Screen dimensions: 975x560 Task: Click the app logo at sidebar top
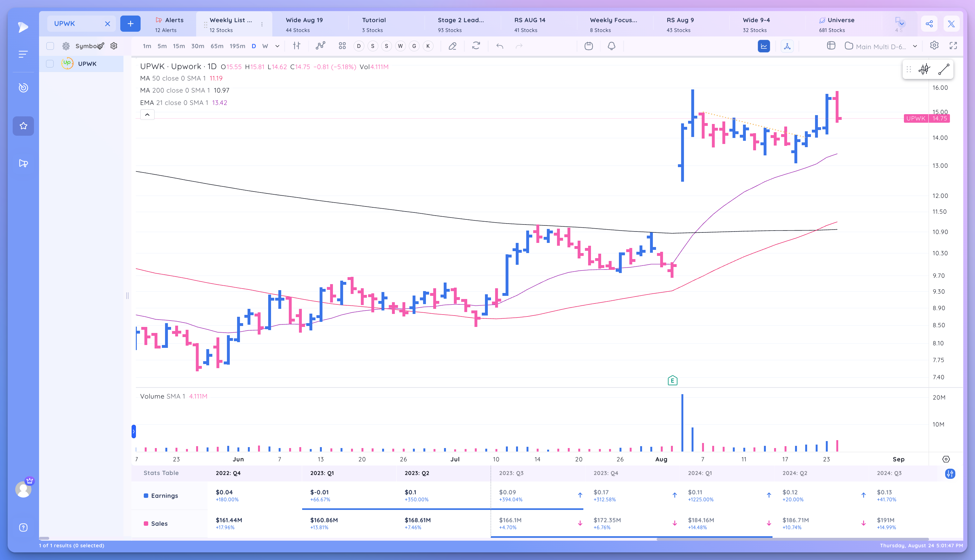tap(23, 27)
